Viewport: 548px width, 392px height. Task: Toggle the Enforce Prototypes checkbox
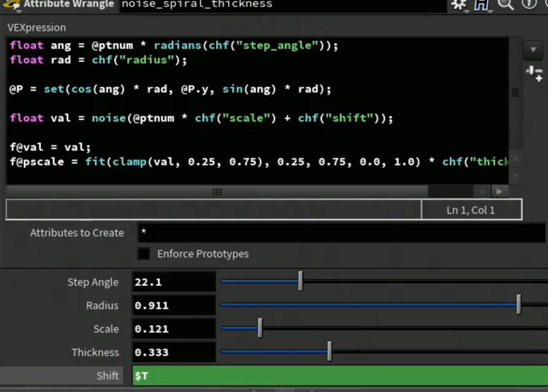143,254
